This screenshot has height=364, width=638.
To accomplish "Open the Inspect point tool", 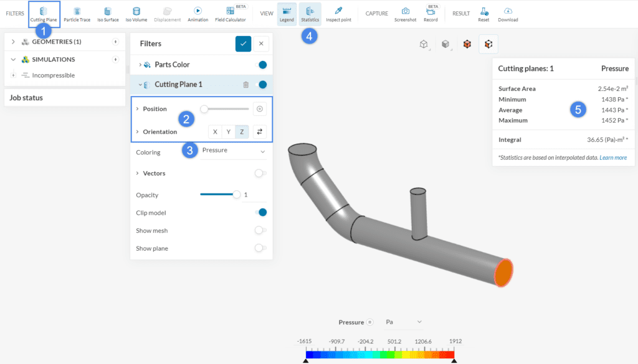I will (x=338, y=13).
